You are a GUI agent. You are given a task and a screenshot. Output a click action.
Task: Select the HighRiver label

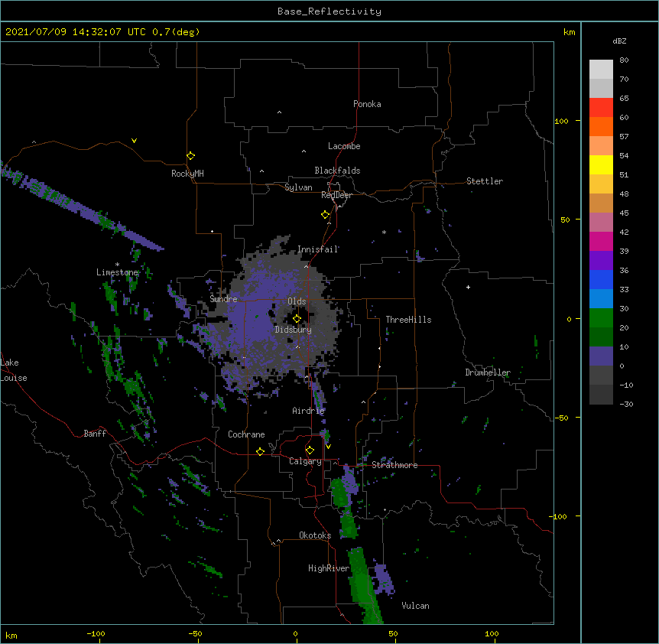coord(329,568)
